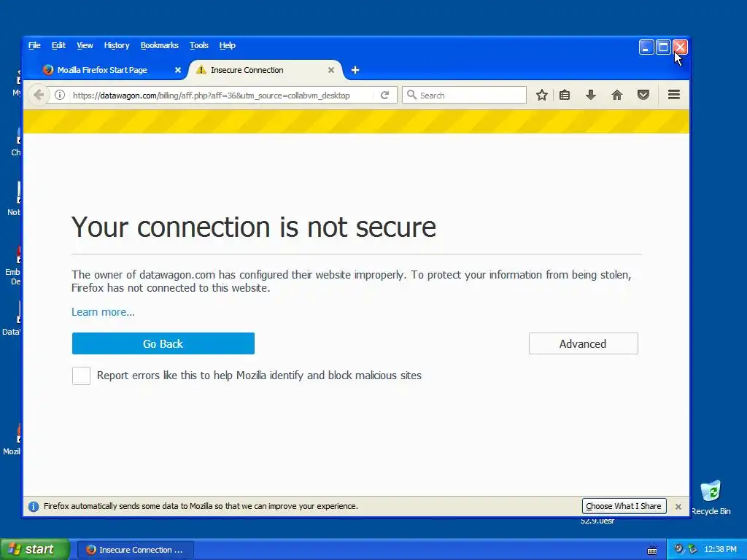Click Choose What I Share button
Screen dimensions: 747x560
tap(624, 506)
